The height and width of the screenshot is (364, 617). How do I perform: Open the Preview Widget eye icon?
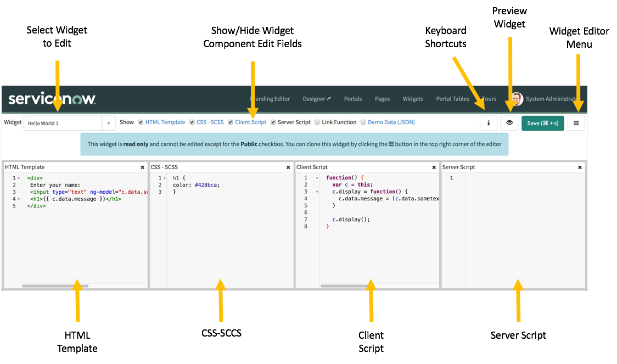(509, 123)
